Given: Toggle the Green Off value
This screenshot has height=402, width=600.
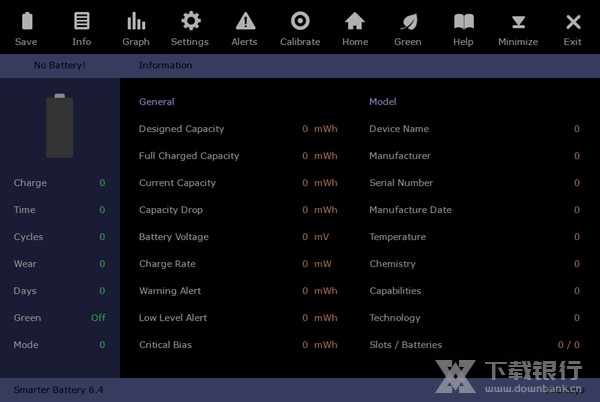Looking at the screenshot, I should coord(98,318).
